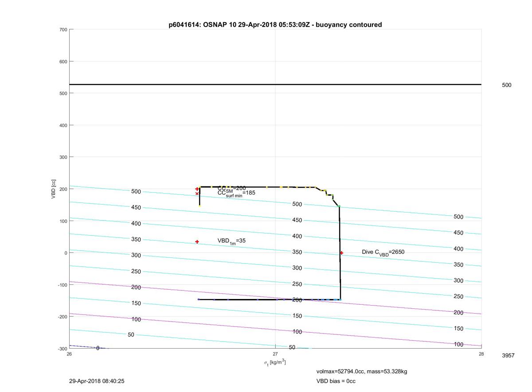Select the timestamp "29-Apr-2018 08:40:25"
Viewport: 532px width, 392px height.
[97, 381]
